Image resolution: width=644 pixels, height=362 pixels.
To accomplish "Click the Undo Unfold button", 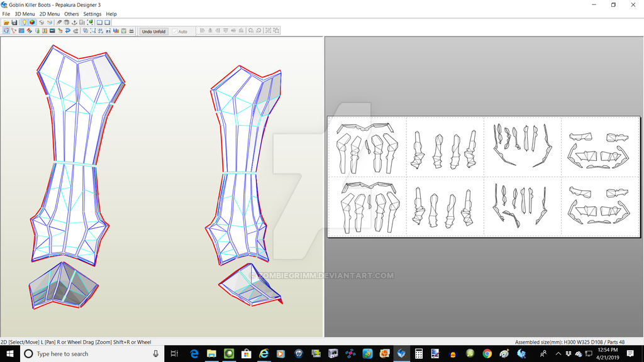I will [153, 31].
